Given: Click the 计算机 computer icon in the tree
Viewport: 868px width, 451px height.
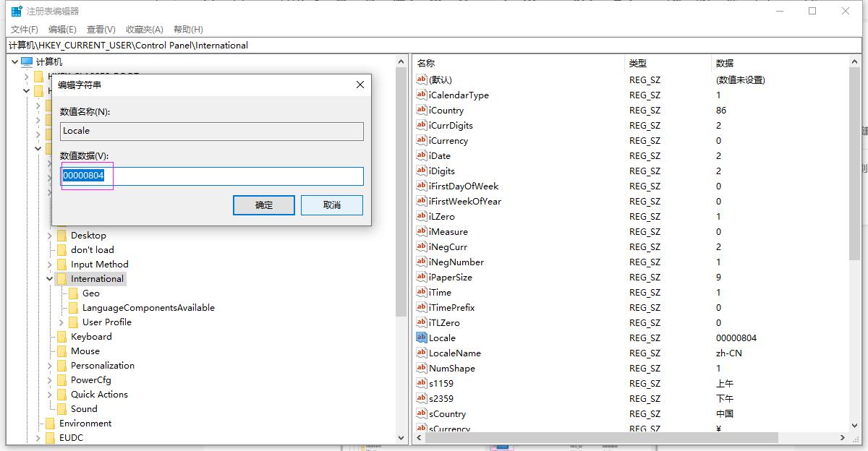Looking at the screenshot, I should (x=27, y=61).
